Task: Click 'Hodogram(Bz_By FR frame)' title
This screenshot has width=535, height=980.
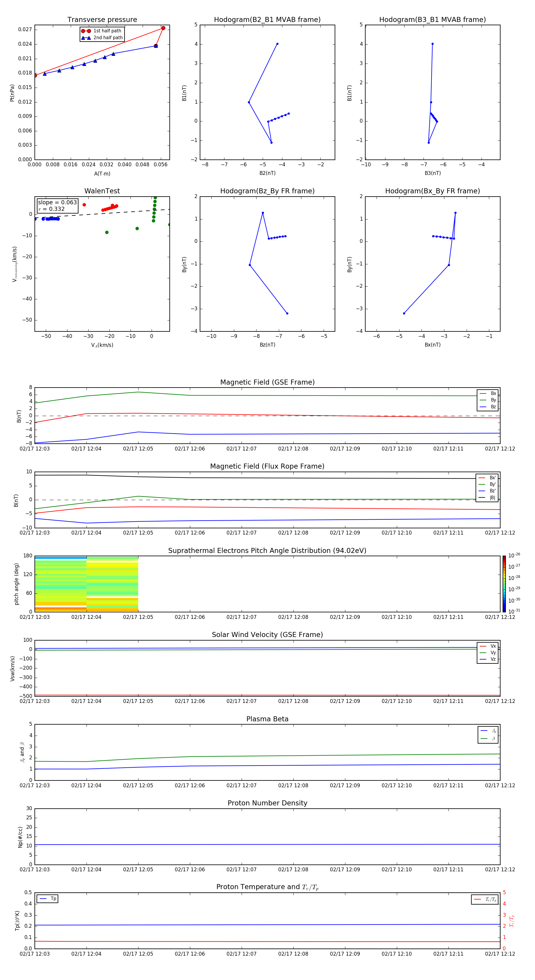Action: 267,191
